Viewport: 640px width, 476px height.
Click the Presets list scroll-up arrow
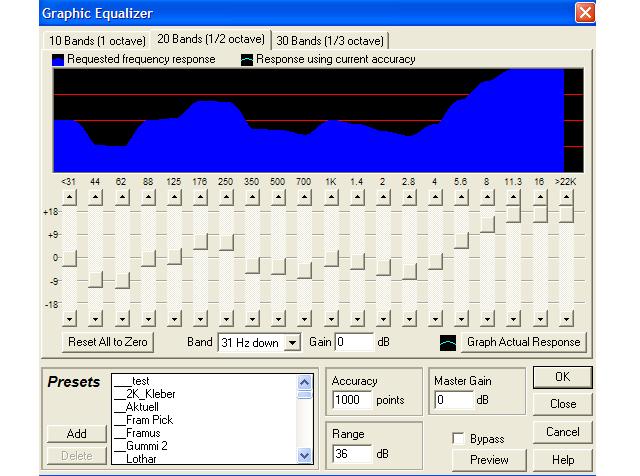point(304,383)
